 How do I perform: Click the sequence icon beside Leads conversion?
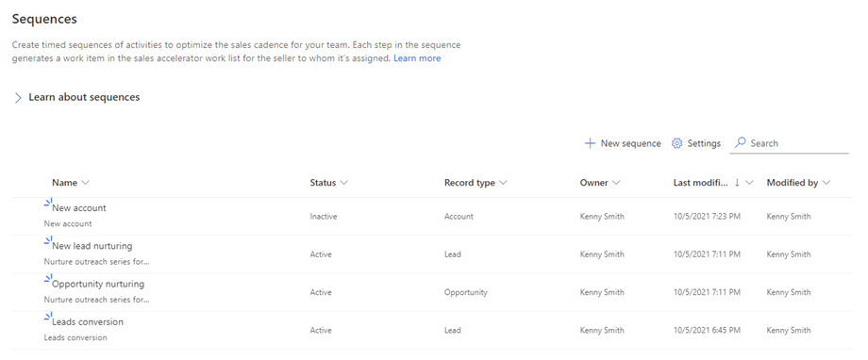47,317
